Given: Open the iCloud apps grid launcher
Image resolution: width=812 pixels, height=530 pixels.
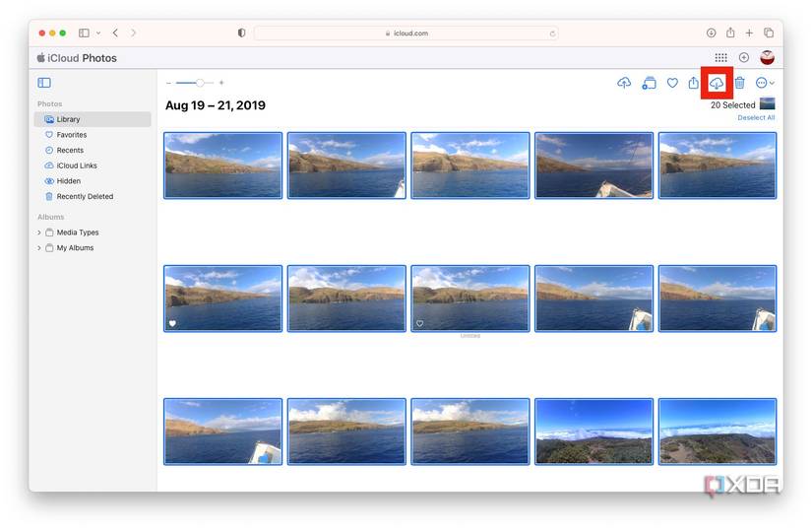Looking at the screenshot, I should point(720,57).
